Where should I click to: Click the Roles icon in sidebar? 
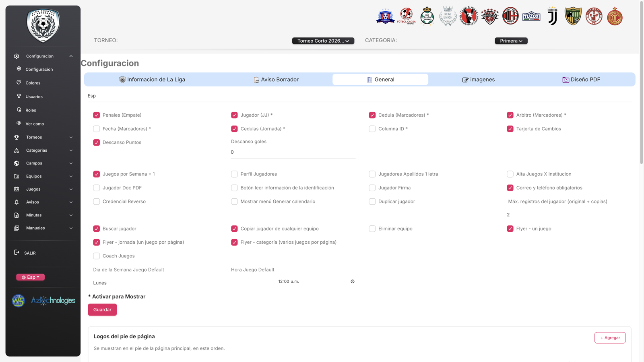point(19,110)
